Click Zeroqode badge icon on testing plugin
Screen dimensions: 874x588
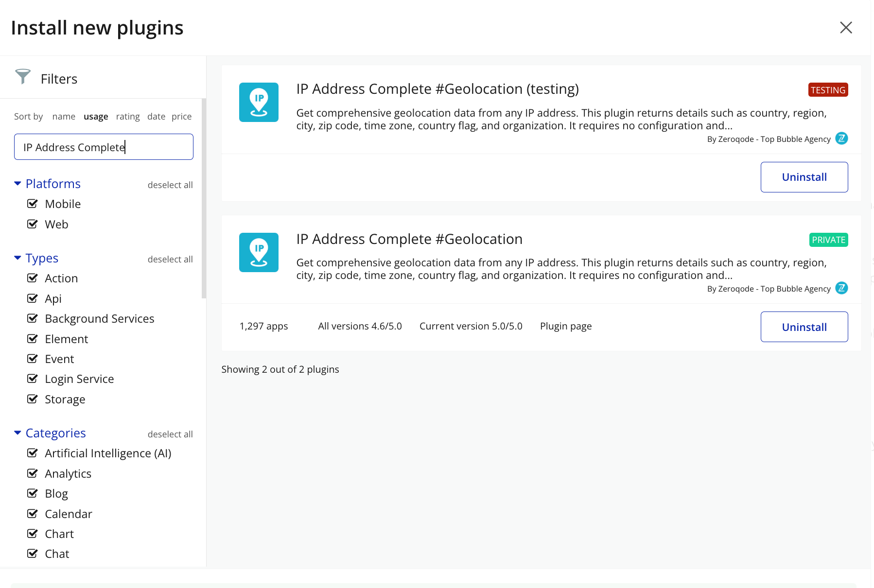click(x=841, y=138)
